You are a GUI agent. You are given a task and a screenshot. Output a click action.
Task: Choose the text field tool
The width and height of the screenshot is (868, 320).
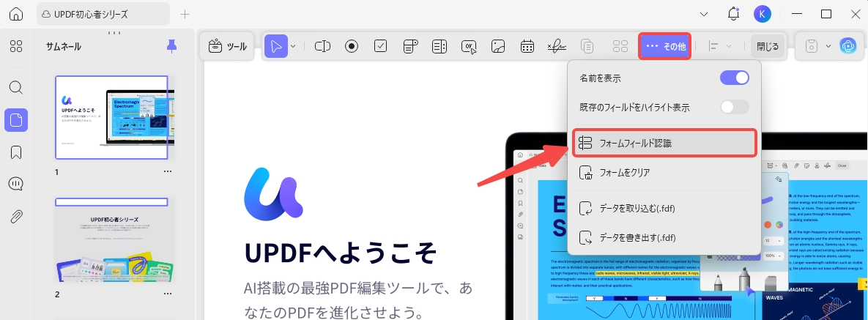click(x=323, y=47)
